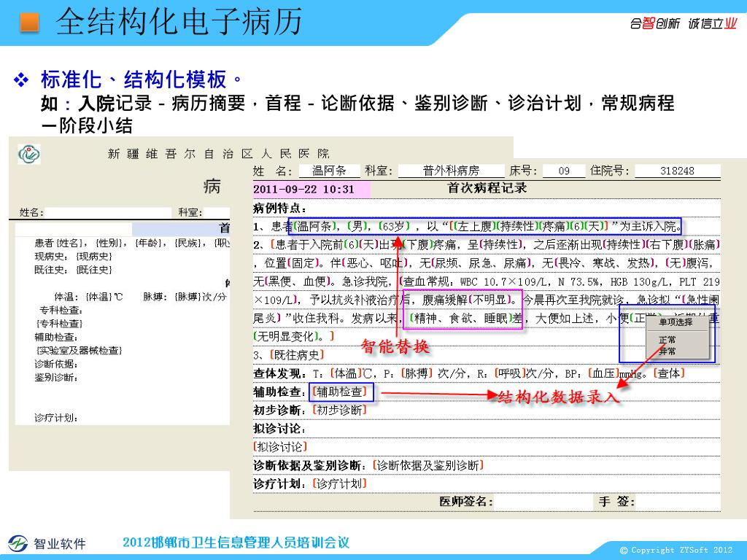Click the [63岁] age field
This screenshot has height=560, width=747.
coord(394,226)
